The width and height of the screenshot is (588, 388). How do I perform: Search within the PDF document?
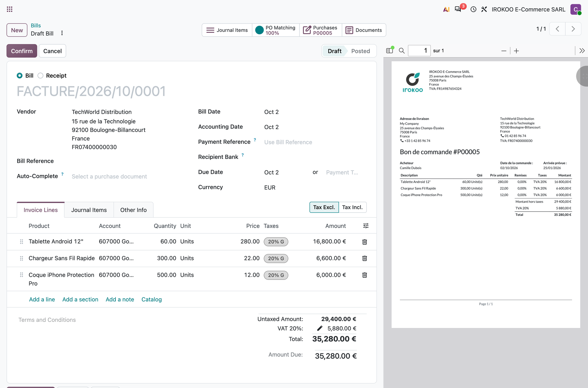[402, 51]
